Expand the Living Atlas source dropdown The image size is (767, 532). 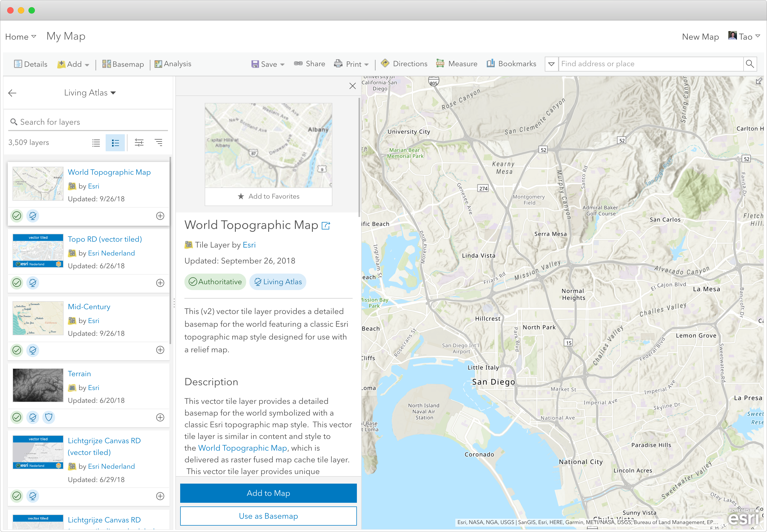click(90, 93)
